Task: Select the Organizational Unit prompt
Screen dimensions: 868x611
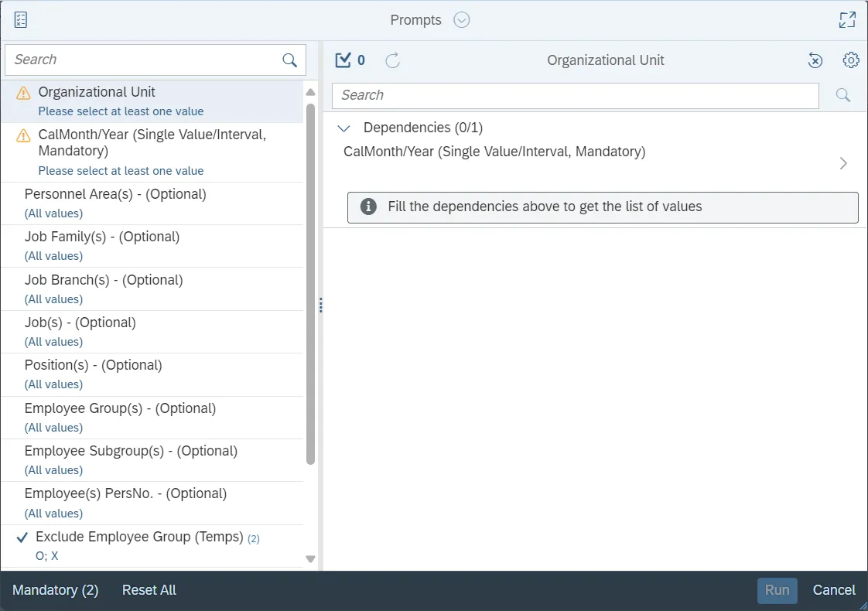Action: coord(97,92)
